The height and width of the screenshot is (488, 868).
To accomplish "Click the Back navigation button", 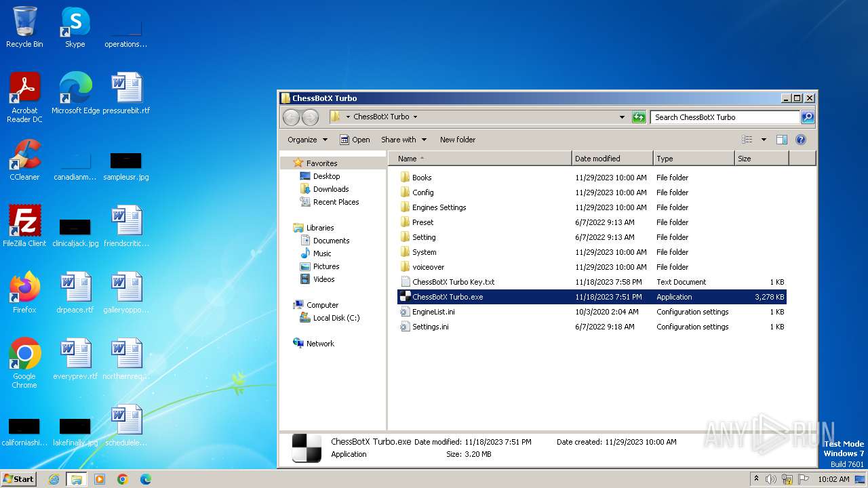I will [291, 117].
